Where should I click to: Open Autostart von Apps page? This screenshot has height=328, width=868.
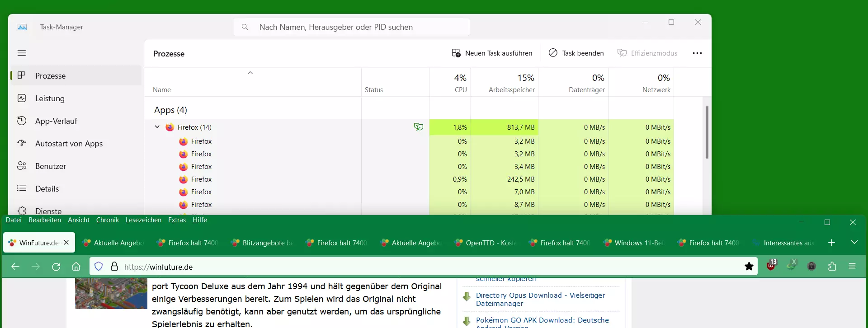pyautogui.click(x=76, y=143)
